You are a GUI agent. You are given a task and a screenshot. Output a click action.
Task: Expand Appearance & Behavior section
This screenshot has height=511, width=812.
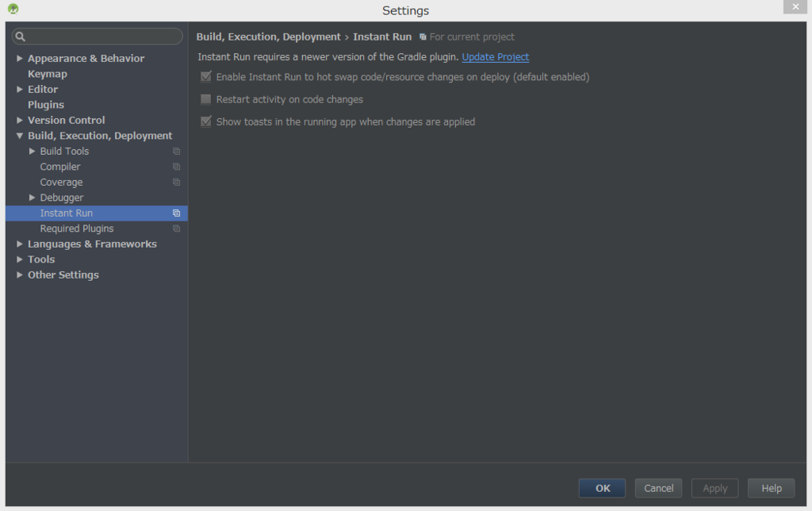point(20,58)
